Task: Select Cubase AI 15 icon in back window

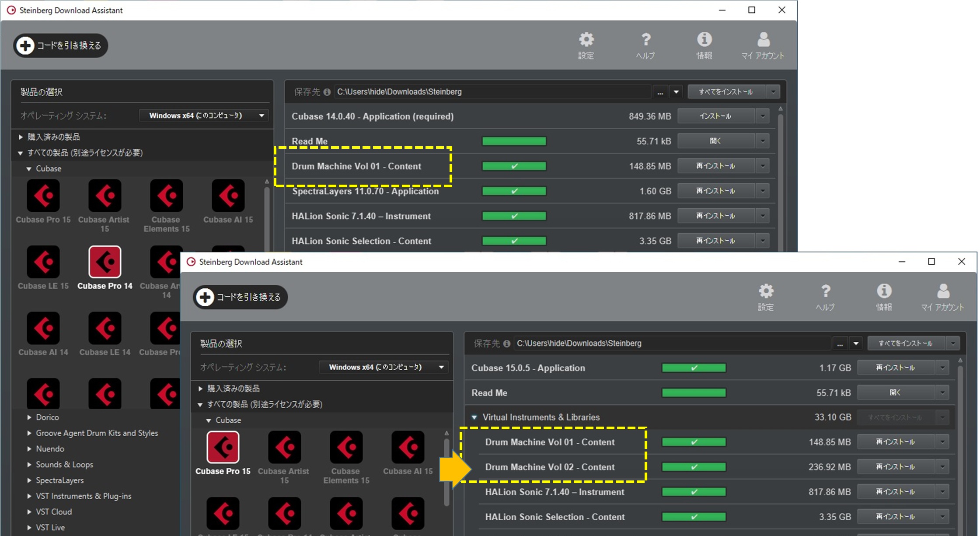Action: click(228, 196)
